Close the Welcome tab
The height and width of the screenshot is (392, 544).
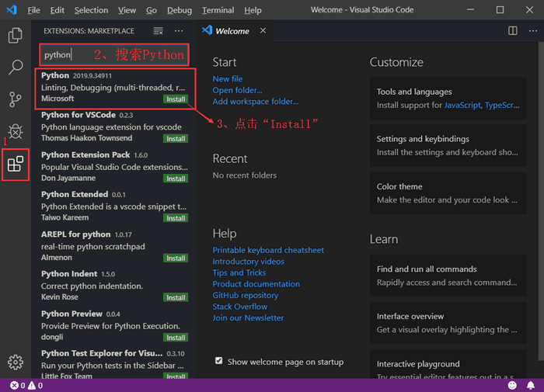pyautogui.click(x=263, y=31)
